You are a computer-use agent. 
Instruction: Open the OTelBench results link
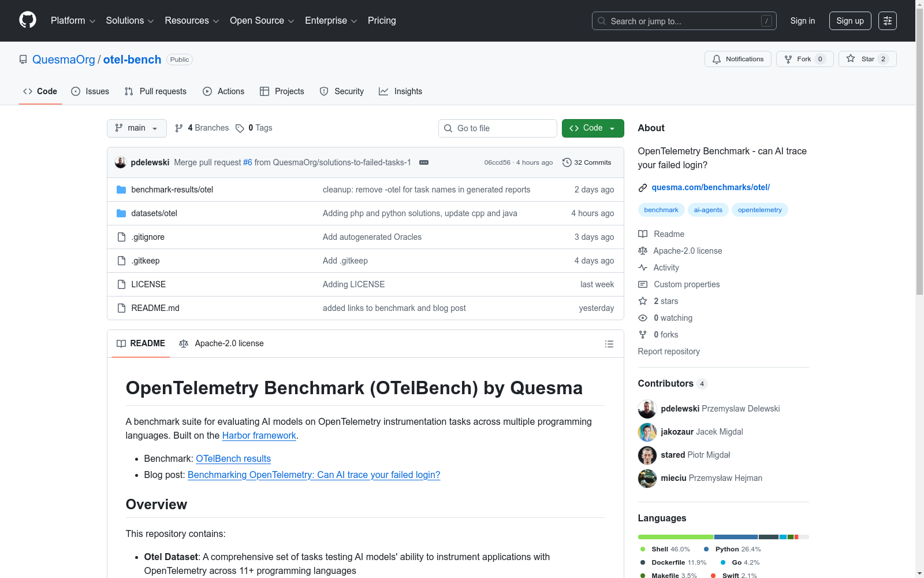233,459
